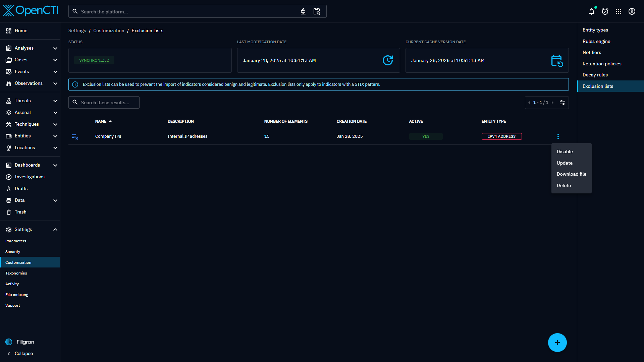This screenshot has height=362, width=644.
Task: Open the apps grid icon
Action: 619,11
